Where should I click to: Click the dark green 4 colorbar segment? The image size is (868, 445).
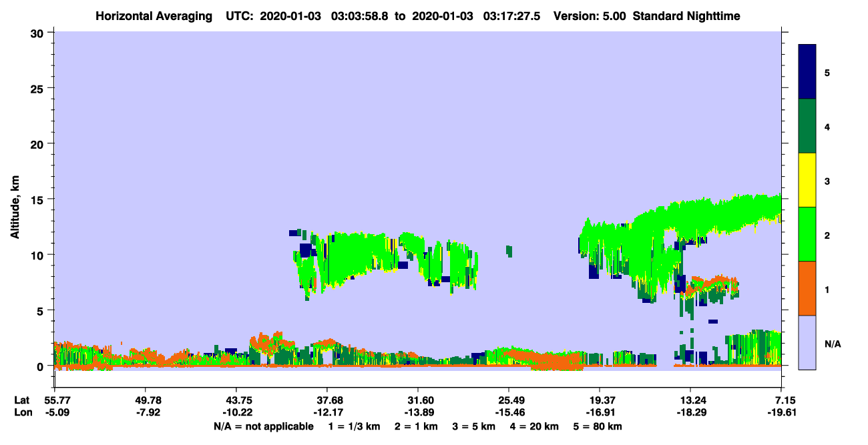coord(807,126)
